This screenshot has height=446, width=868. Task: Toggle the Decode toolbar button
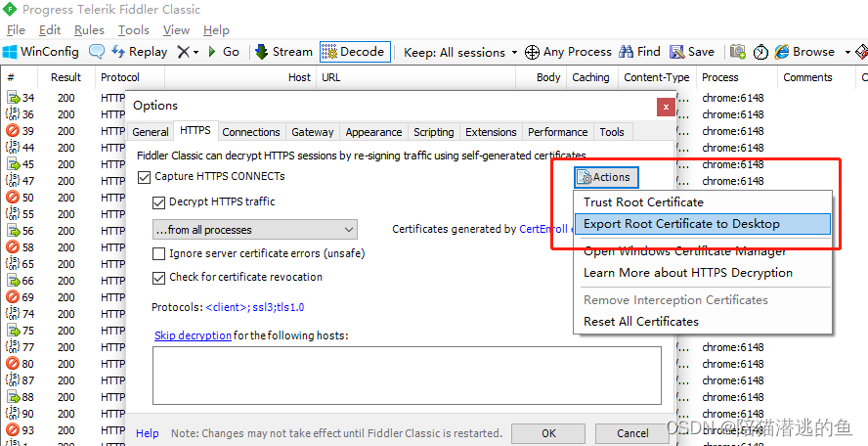point(355,52)
